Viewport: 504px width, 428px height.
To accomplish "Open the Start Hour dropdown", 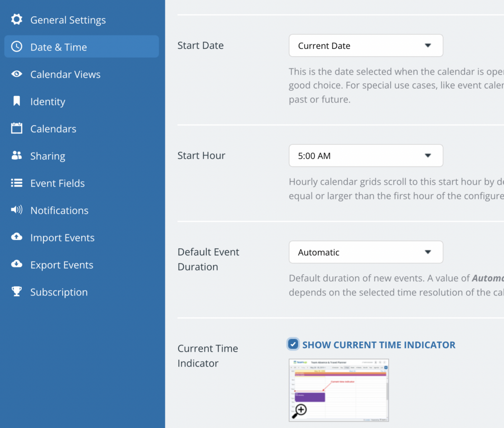I will 366,156.
